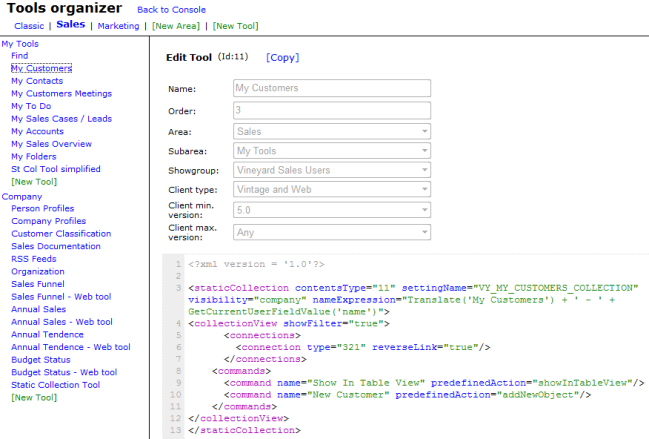Click the 'connection type="321"' line in the code

pos(363,347)
